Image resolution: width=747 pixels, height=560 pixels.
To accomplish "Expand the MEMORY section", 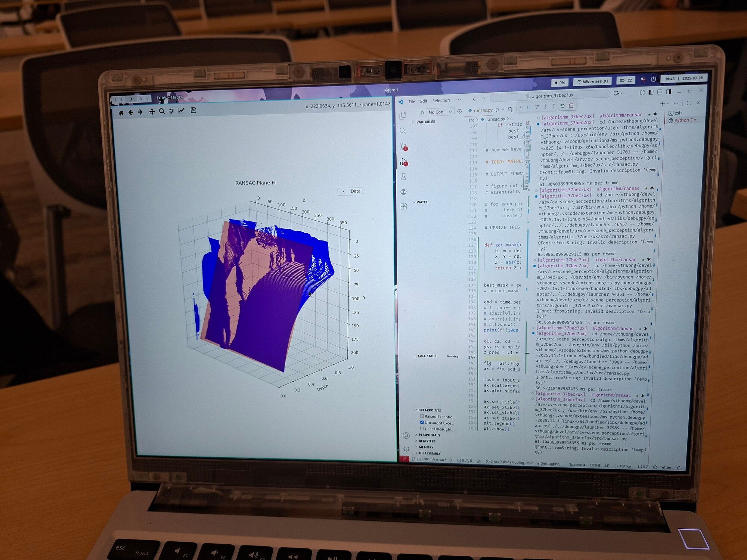I will (424, 447).
